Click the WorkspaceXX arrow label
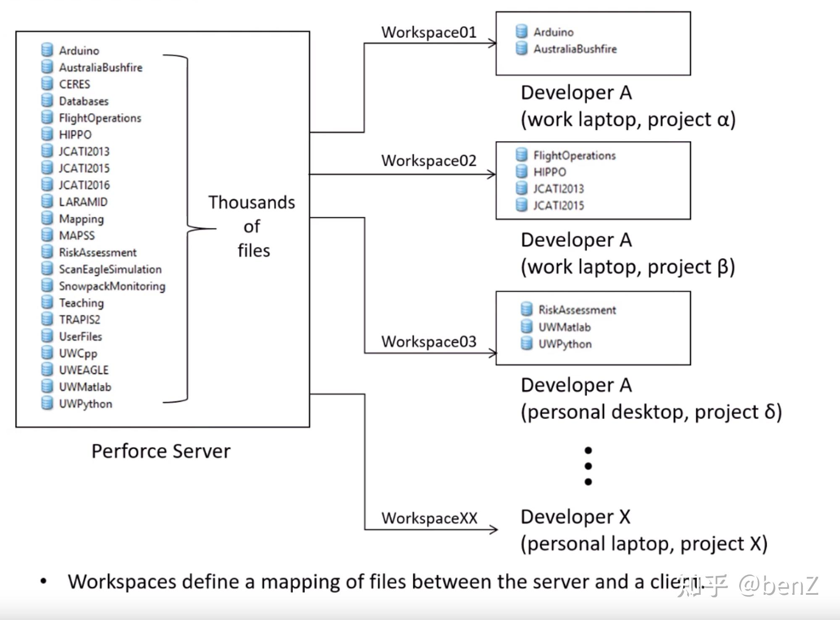Viewport: 840px width, 620px height. (429, 518)
